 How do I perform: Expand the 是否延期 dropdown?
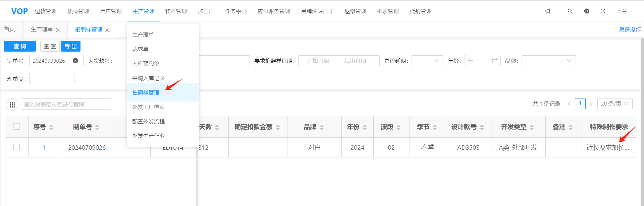427,61
